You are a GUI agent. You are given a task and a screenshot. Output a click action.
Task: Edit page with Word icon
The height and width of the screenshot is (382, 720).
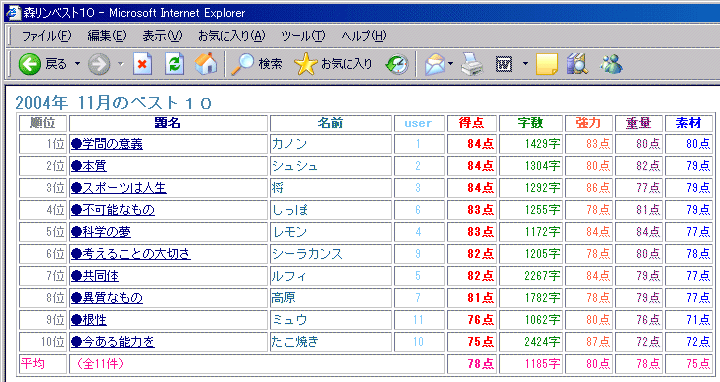[504, 64]
